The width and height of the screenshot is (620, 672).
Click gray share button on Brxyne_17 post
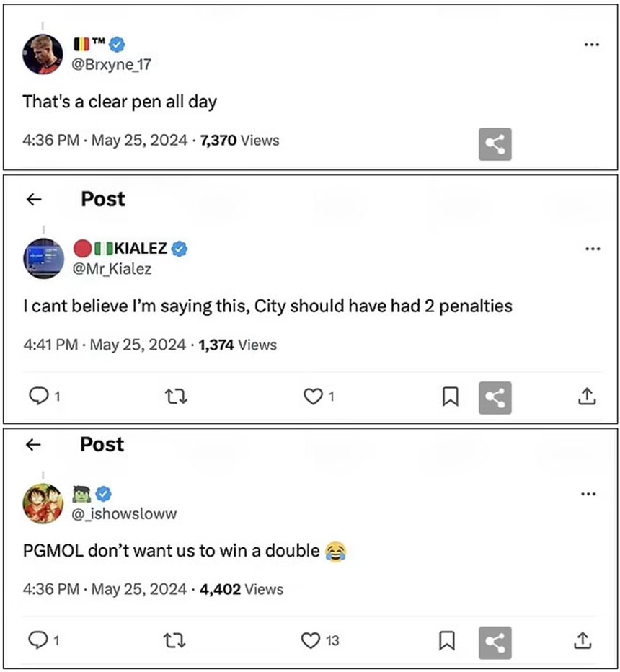(x=495, y=144)
